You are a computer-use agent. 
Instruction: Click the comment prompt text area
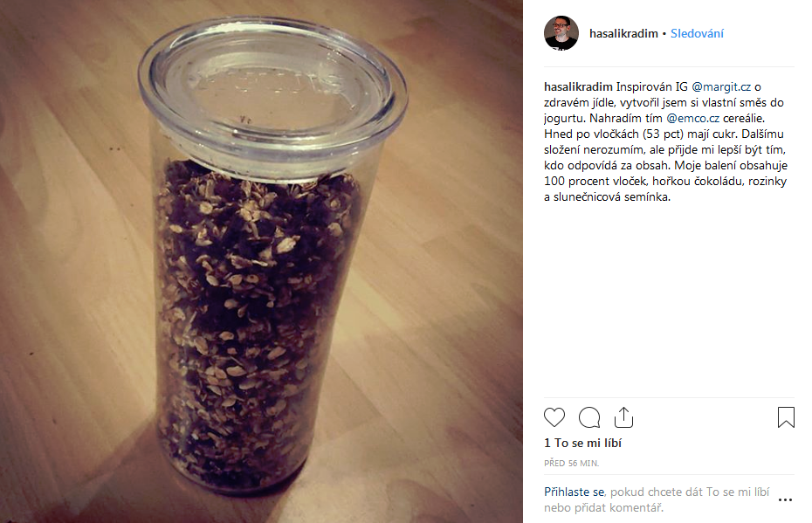pos(657,499)
